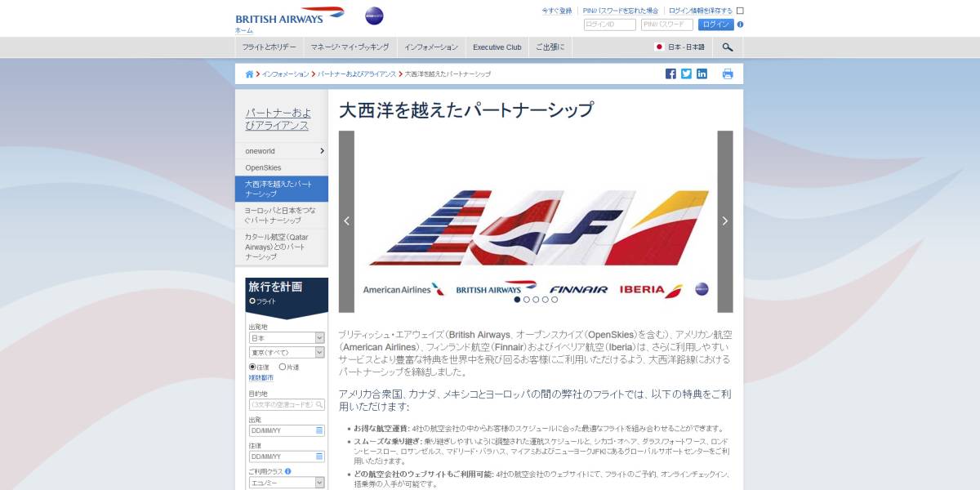This screenshot has width=980, height=490.
Task: Tick the save login information checkbox
Action: click(740, 11)
